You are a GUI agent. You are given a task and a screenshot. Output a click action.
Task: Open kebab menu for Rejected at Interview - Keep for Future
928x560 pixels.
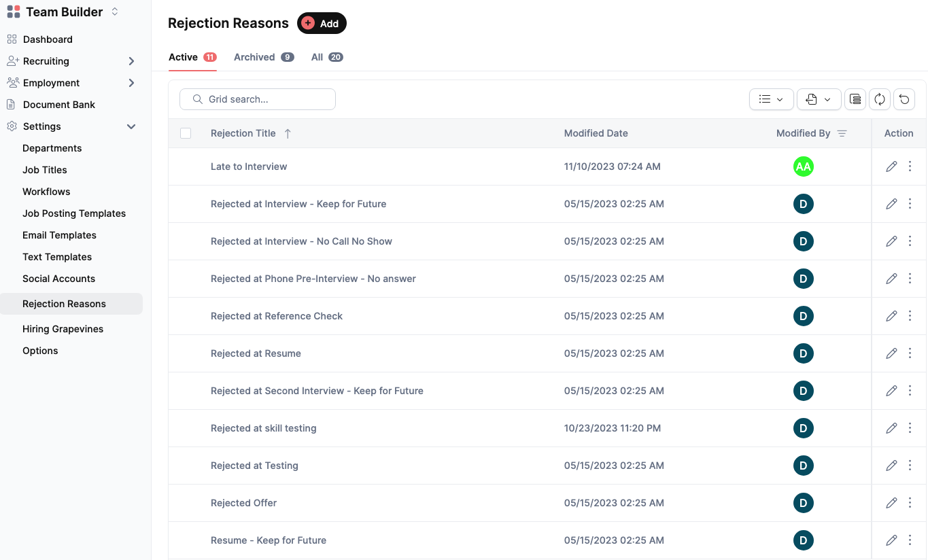click(910, 204)
